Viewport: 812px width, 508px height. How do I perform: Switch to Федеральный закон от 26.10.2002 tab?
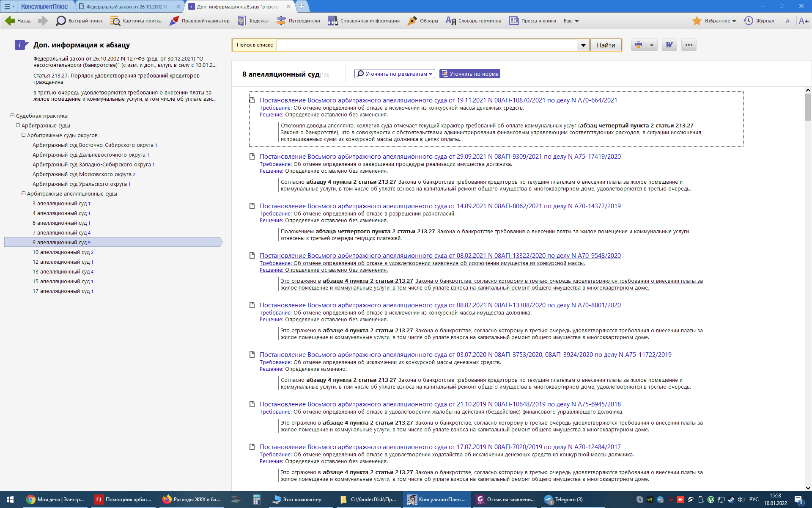[x=127, y=7]
